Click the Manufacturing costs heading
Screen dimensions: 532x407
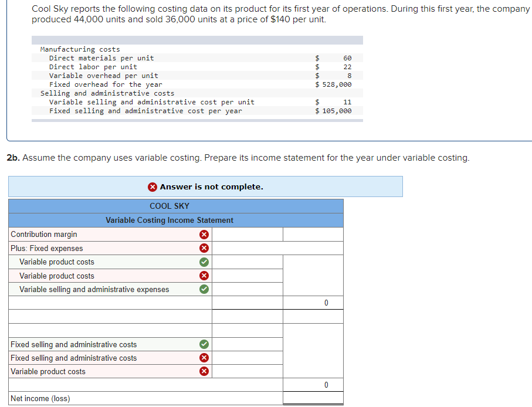tap(80, 49)
